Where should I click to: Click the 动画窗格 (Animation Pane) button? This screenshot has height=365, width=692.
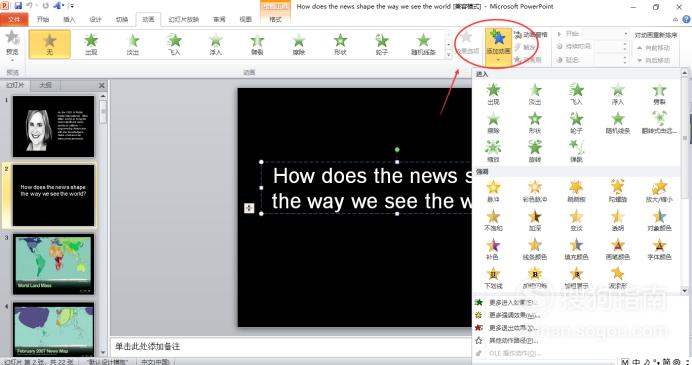point(530,34)
